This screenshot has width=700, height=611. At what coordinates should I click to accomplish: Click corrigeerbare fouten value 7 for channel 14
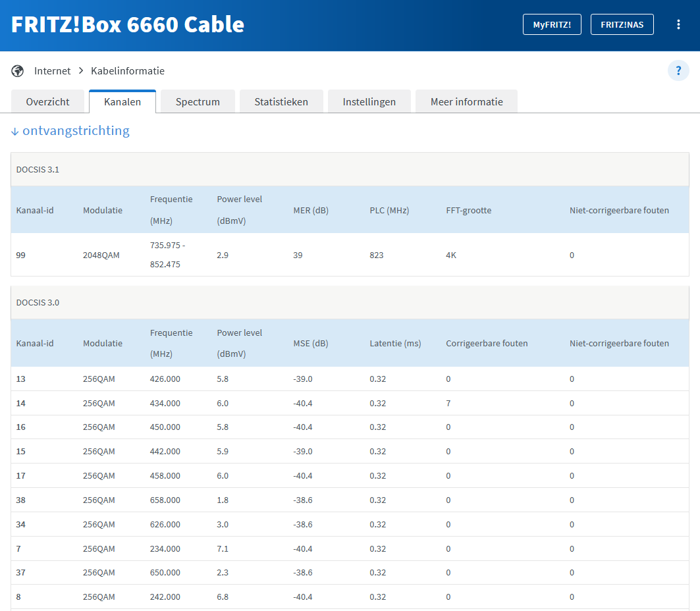tap(448, 403)
